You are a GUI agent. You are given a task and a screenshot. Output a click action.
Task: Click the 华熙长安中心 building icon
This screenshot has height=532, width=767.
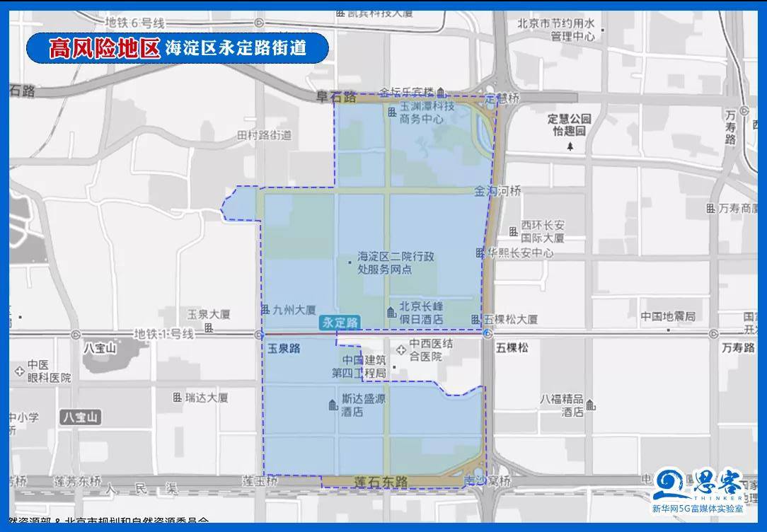(478, 253)
